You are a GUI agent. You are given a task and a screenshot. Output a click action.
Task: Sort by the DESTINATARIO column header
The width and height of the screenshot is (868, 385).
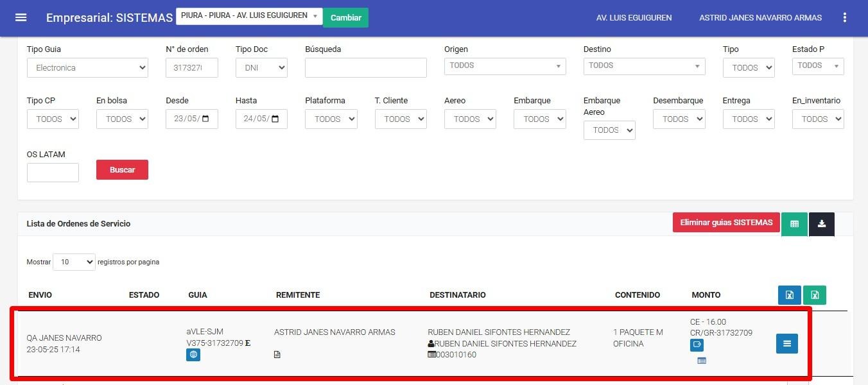pos(457,295)
